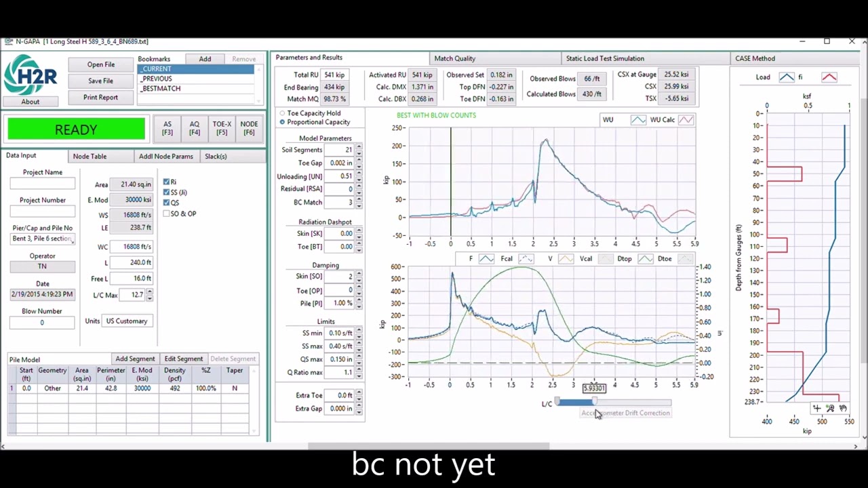Click the Operator TN field

point(43,266)
